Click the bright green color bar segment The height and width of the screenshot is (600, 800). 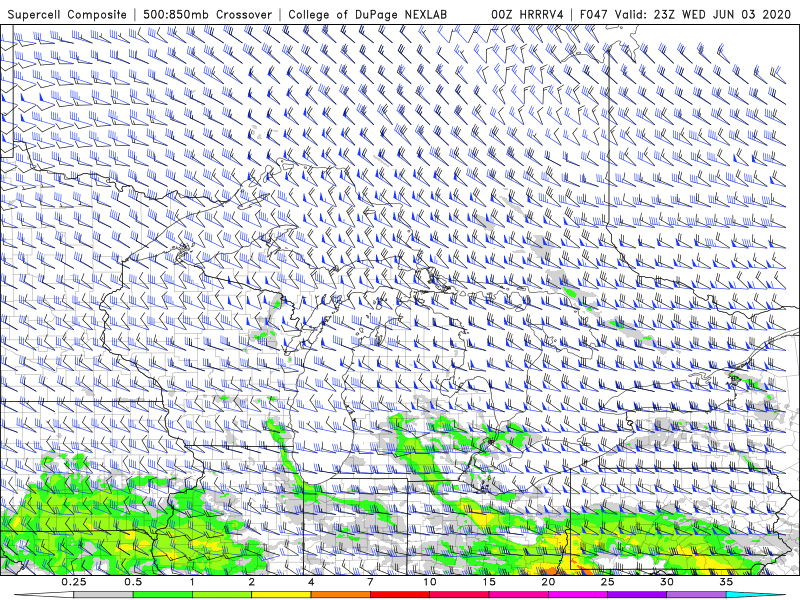click(x=163, y=595)
